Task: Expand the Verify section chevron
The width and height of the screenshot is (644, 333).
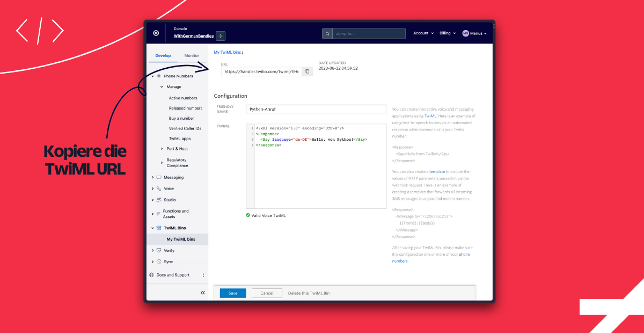Action: pos(152,250)
